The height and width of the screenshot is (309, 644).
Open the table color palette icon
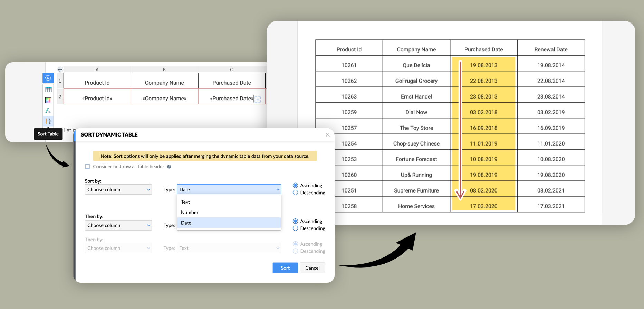click(x=48, y=100)
